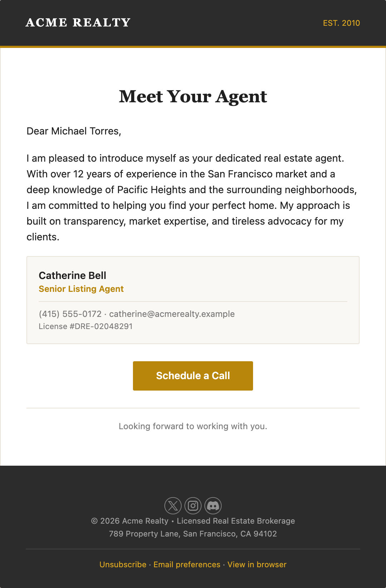386x588 pixels.
Task: Open the X (Twitter) social icon
Action: (173, 506)
